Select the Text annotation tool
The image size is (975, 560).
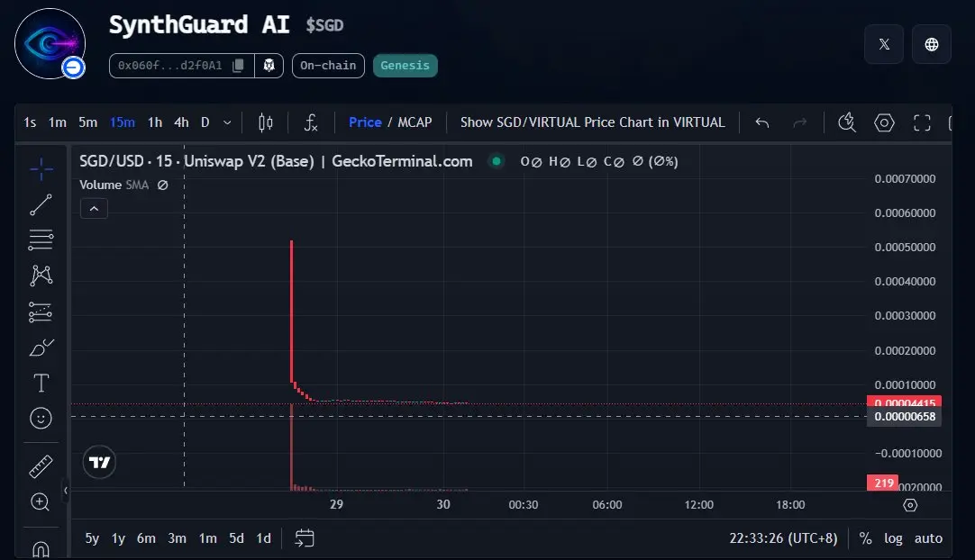[41, 383]
